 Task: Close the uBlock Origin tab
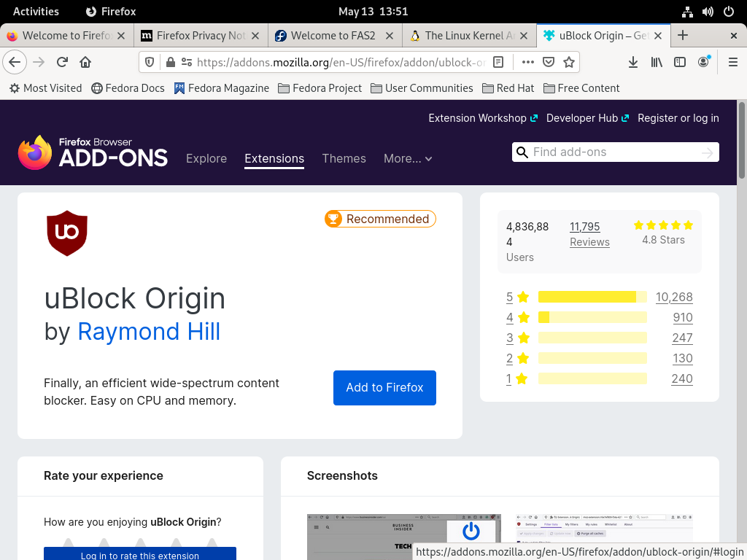click(x=658, y=36)
